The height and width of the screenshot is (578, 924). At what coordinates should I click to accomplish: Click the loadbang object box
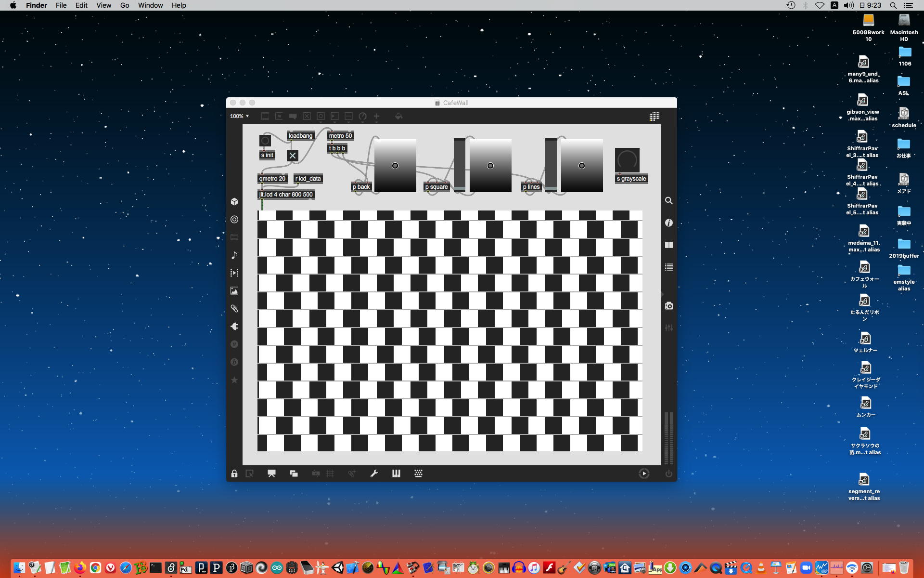click(x=300, y=136)
